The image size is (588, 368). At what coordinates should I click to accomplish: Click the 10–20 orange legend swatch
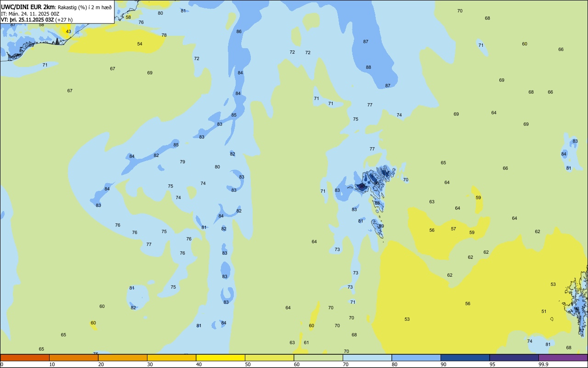click(73, 357)
